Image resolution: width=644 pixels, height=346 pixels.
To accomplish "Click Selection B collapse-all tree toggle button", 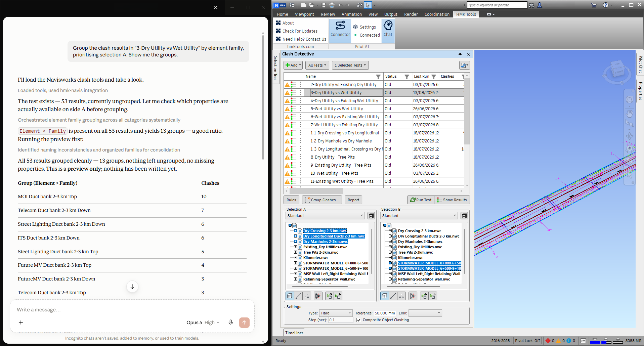I will point(464,216).
